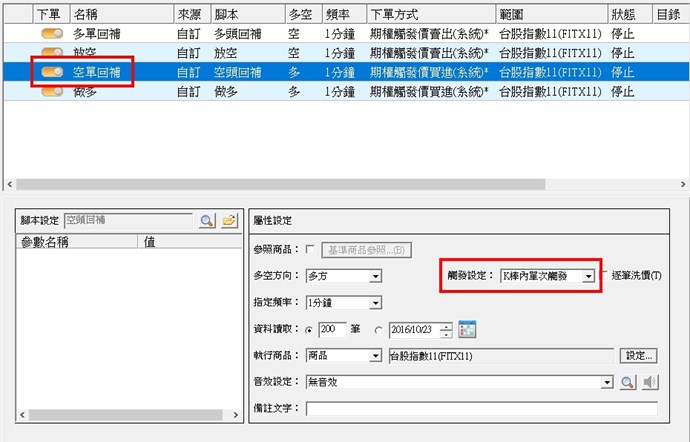Enable the 參照商品 checkbox

[310, 250]
